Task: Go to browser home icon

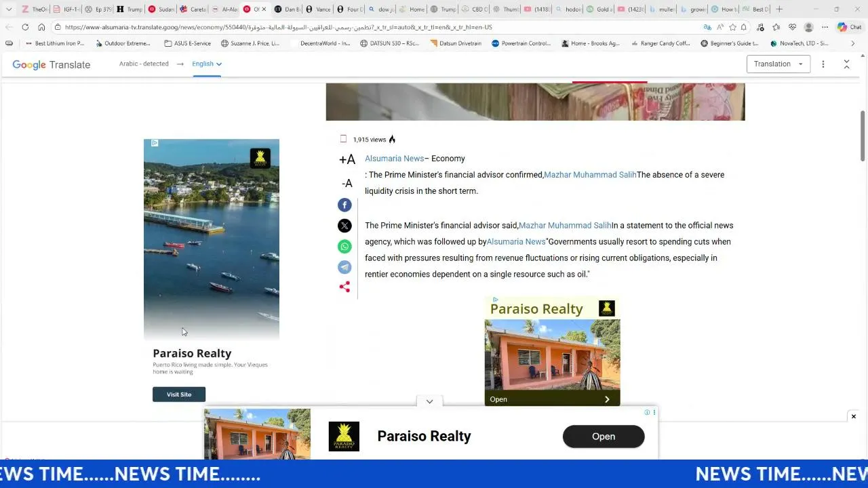Action: [41, 27]
